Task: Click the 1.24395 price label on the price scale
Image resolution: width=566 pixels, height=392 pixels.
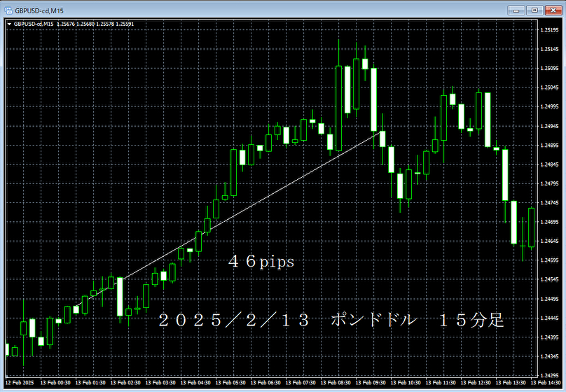Action: coord(549,337)
